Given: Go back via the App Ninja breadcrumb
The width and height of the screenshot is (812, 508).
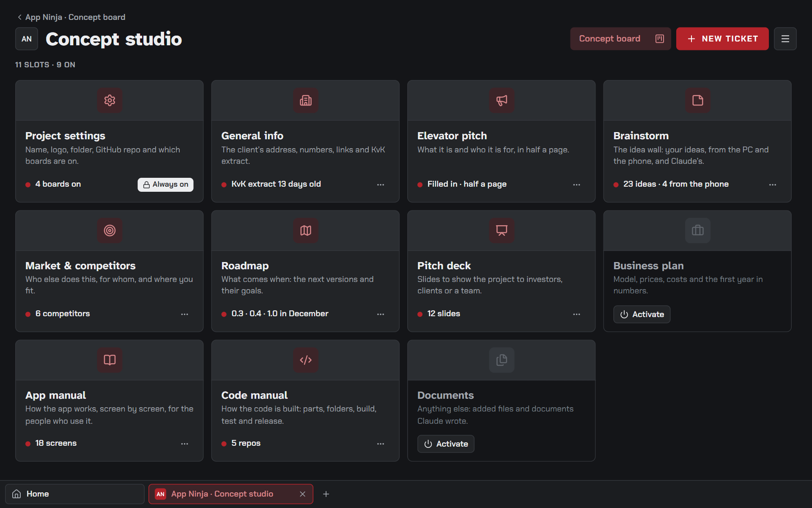Looking at the screenshot, I should click(71, 17).
